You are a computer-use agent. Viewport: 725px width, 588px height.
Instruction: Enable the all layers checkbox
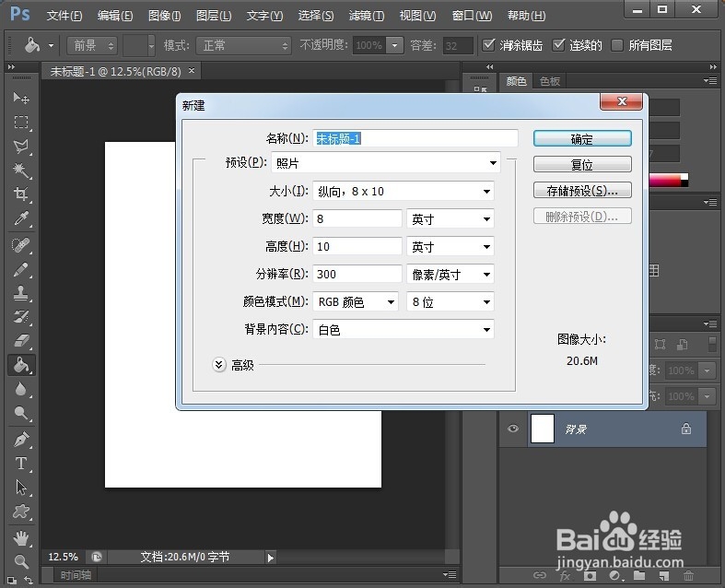[x=617, y=45]
